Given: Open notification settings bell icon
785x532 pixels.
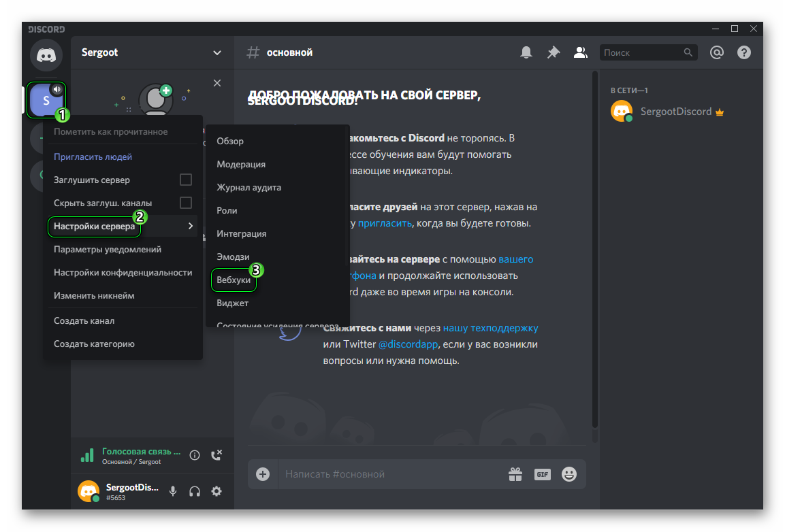Looking at the screenshot, I should click(x=526, y=52).
